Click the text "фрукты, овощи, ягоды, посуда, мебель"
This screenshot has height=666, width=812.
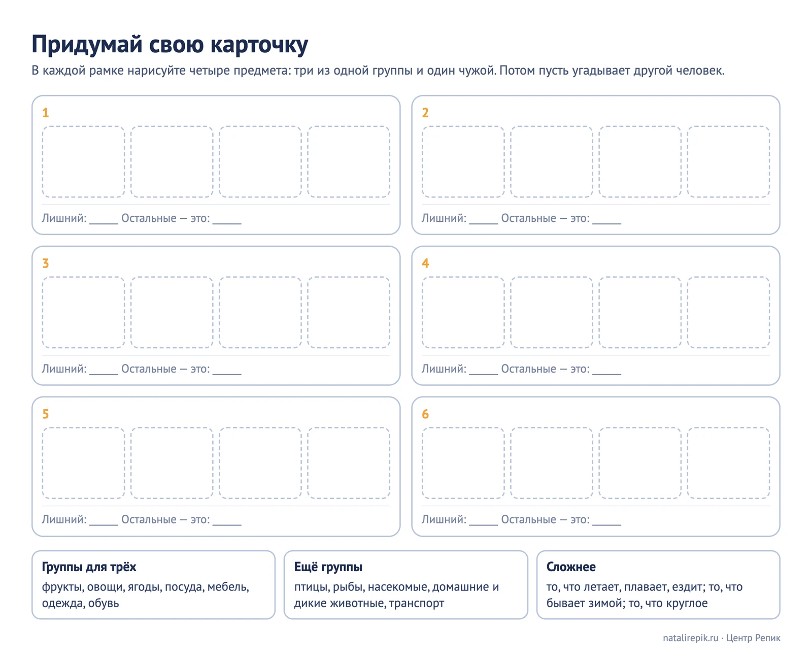coord(145,587)
